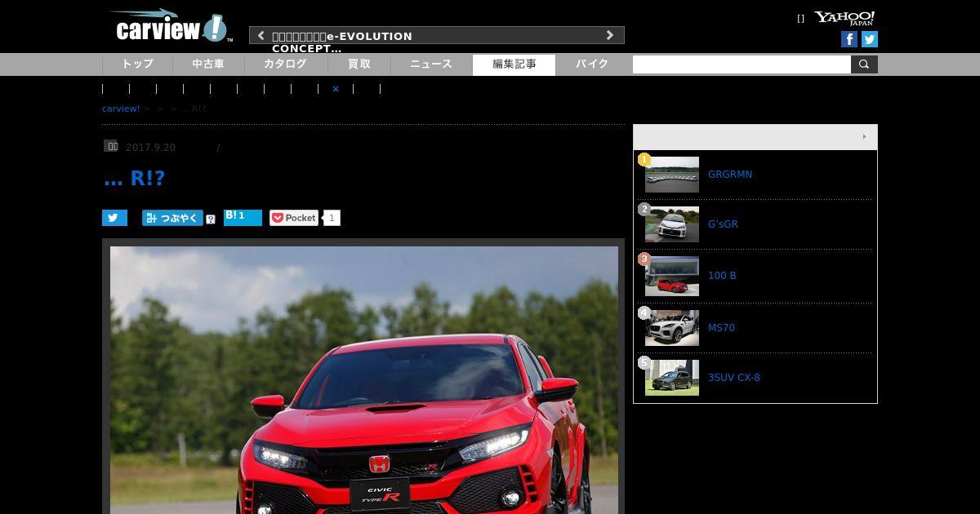
Task: Go to 中古車 tab
Action: [x=208, y=64]
